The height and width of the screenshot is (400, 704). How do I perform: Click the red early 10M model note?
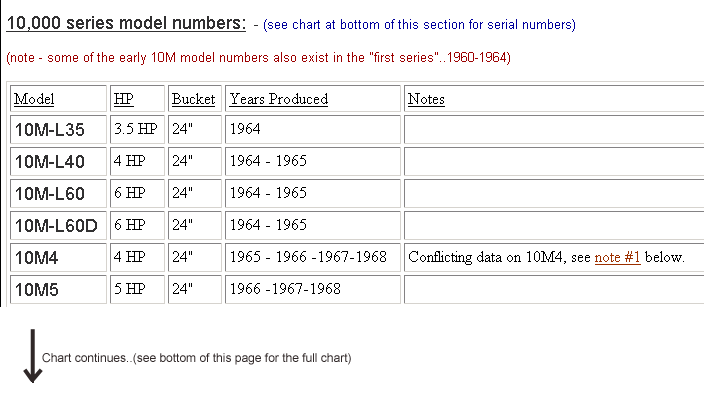point(258,58)
